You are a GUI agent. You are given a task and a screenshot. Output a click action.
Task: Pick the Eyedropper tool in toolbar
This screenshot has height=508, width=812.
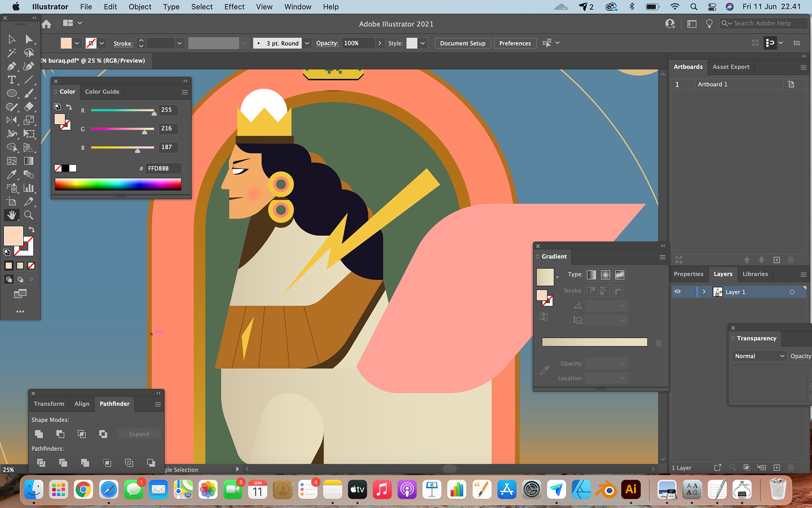click(11, 174)
